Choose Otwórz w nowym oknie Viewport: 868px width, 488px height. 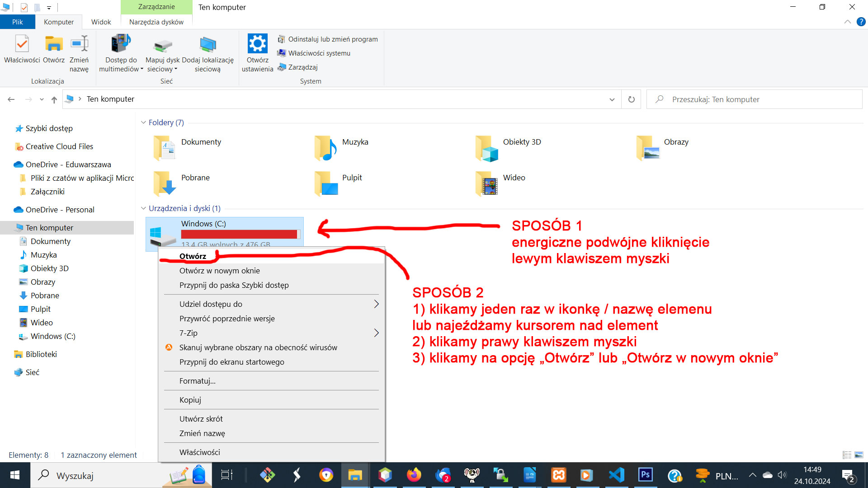(220, 271)
